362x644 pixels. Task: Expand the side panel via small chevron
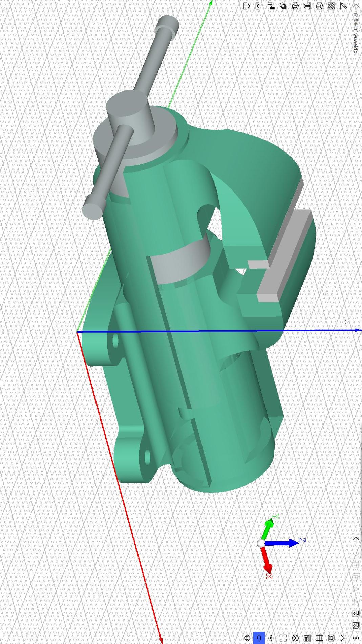(x=345, y=322)
